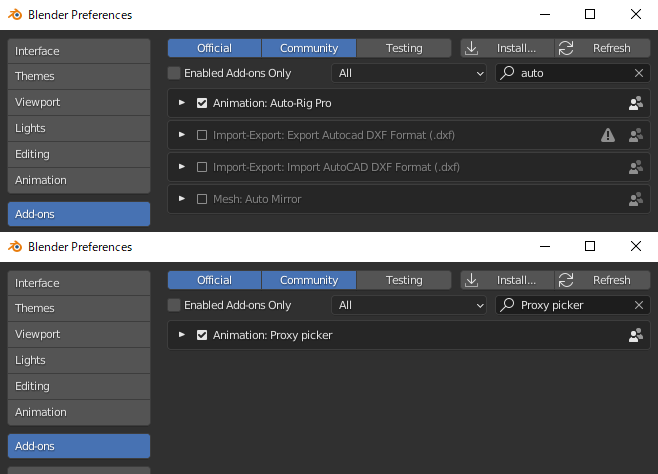This screenshot has height=474, width=658.
Task: Expand the Proxy picker add-on details
Action: [182, 335]
